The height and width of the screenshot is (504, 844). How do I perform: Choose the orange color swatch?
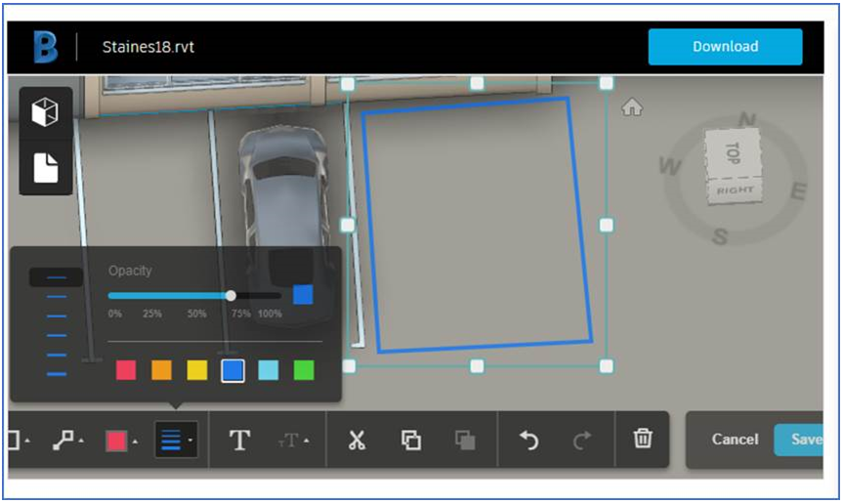point(161,370)
